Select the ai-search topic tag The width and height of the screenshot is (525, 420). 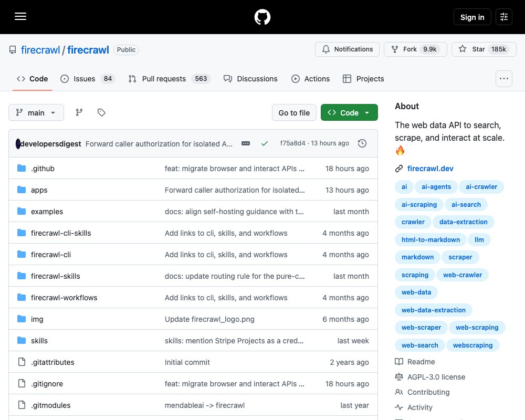click(466, 204)
